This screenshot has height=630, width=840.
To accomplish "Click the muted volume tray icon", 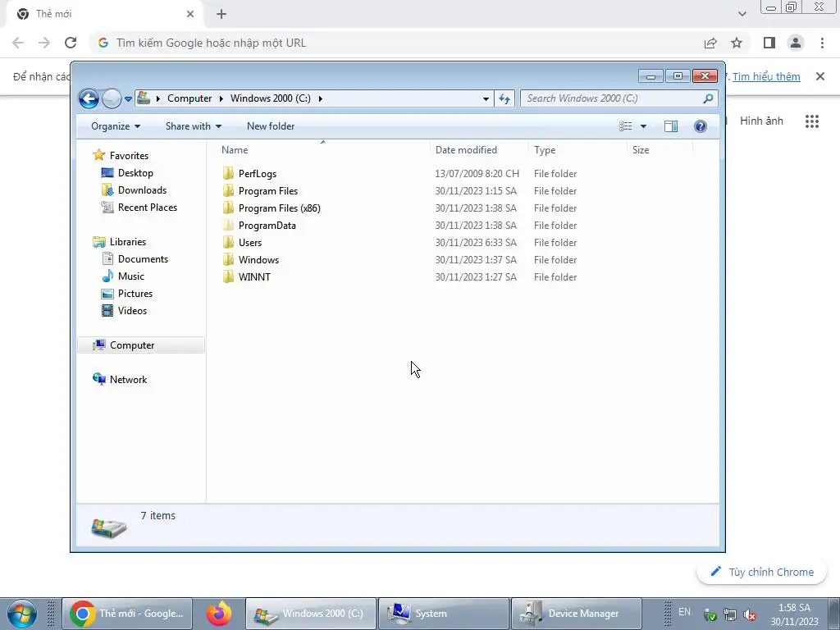I will click(750, 614).
